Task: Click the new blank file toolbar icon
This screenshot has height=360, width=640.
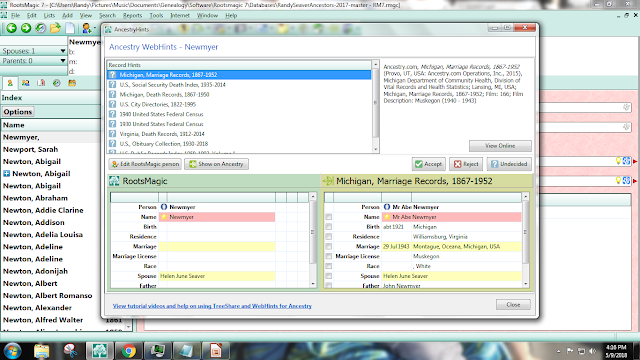Action: coord(70,28)
